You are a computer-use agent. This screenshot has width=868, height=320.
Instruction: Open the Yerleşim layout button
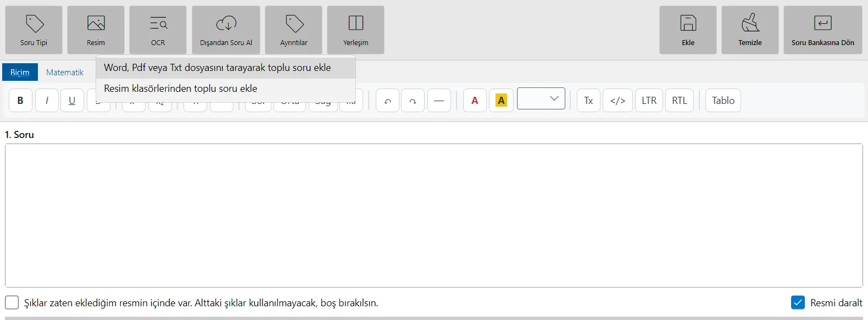pyautogui.click(x=356, y=30)
